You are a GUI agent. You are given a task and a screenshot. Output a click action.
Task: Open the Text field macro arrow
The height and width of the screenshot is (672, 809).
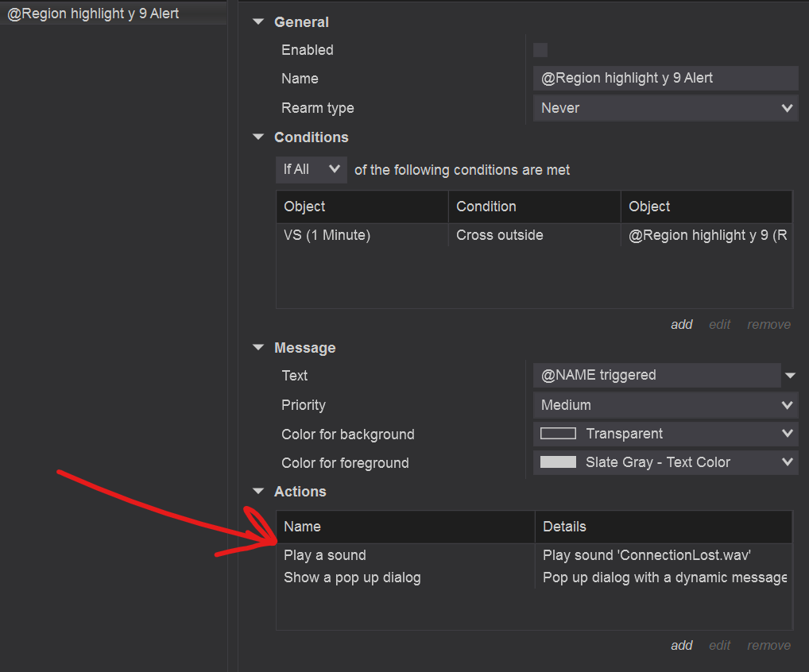coord(790,376)
